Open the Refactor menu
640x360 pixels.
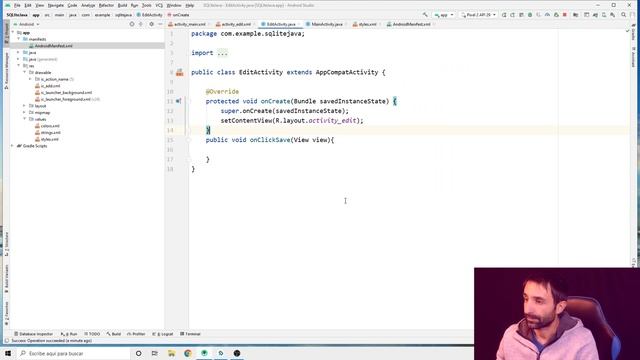tap(106, 5)
